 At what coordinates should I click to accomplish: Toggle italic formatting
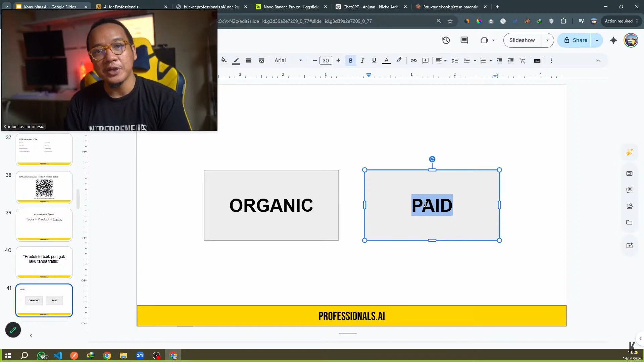point(362,61)
